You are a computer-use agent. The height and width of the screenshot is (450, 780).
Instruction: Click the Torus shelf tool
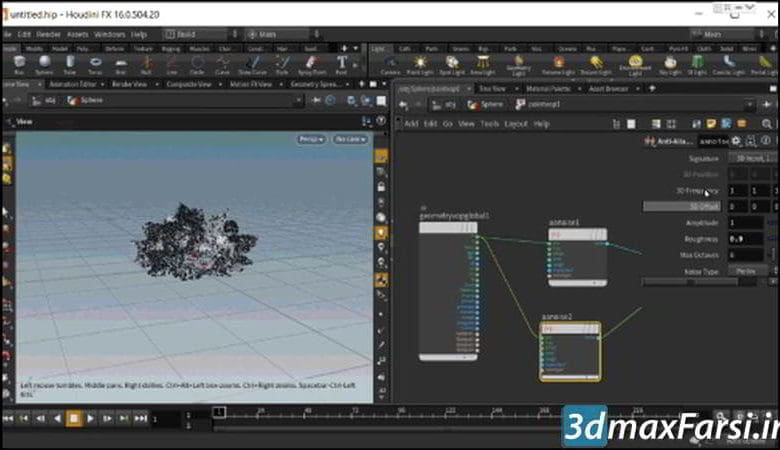[x=94, y=64]
